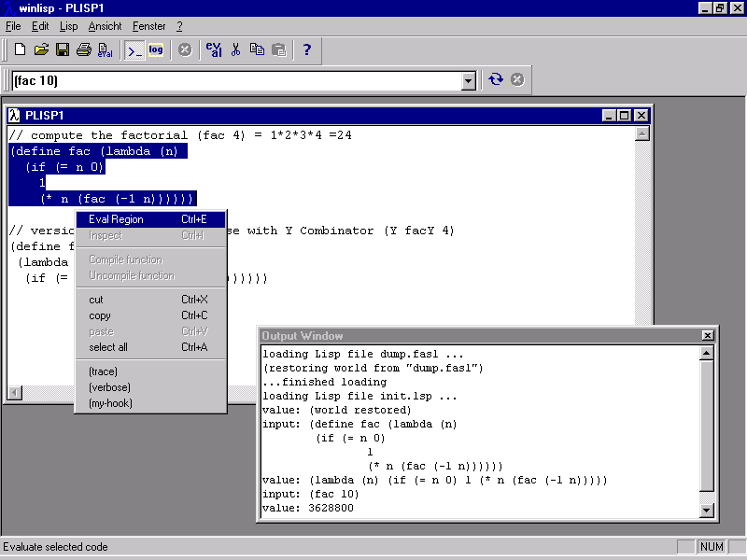Viewport: 747px width, 560px height.
Task: Click the (fac 10) expression input field
Action: 237,81
